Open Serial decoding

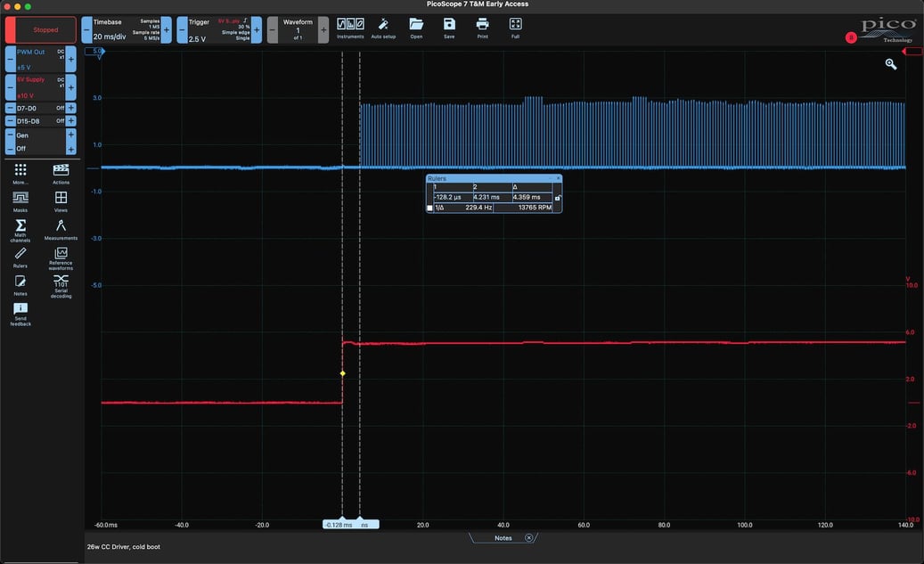pyautogui.click(x=61, y=286)
